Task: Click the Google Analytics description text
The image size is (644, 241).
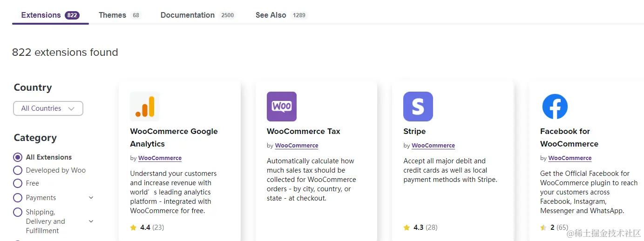Action: [x=173, y=192]
